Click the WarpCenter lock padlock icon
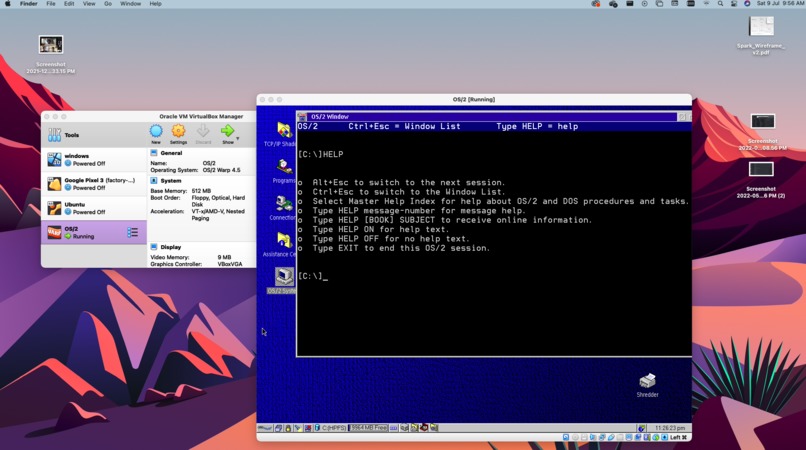The width and height of the screenshot is (806, 450). [x=288, y=428]
